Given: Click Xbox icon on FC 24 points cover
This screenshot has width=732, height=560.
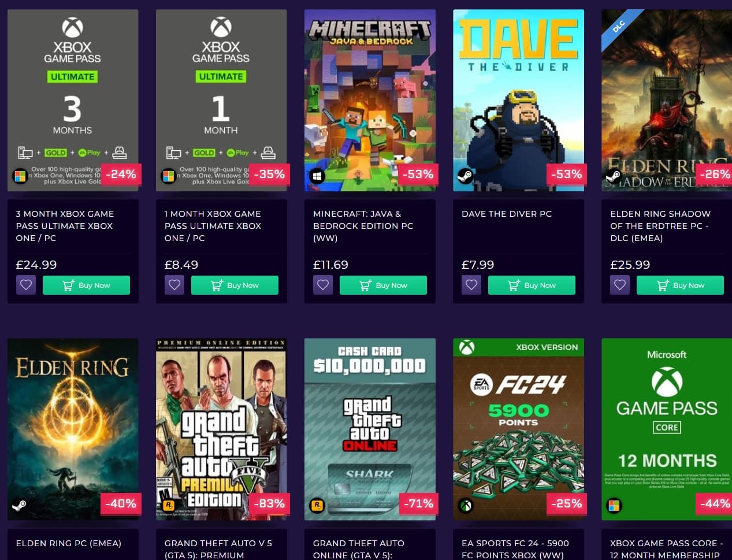Looking at the screenshot, I should (x=466, y=506).
